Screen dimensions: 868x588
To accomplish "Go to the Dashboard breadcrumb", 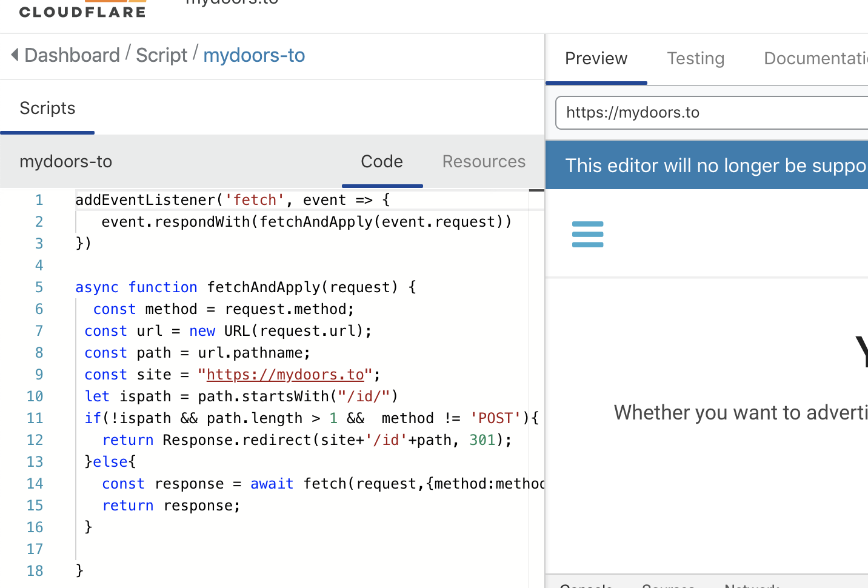I will click(72, 55).
